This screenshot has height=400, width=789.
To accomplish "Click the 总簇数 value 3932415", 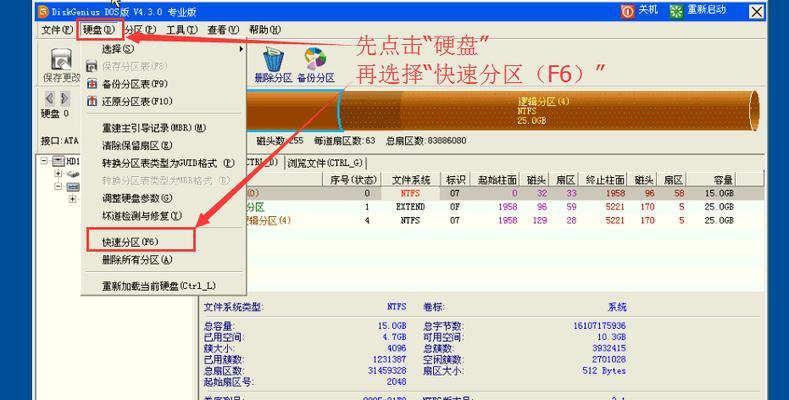I will (609, 348).
